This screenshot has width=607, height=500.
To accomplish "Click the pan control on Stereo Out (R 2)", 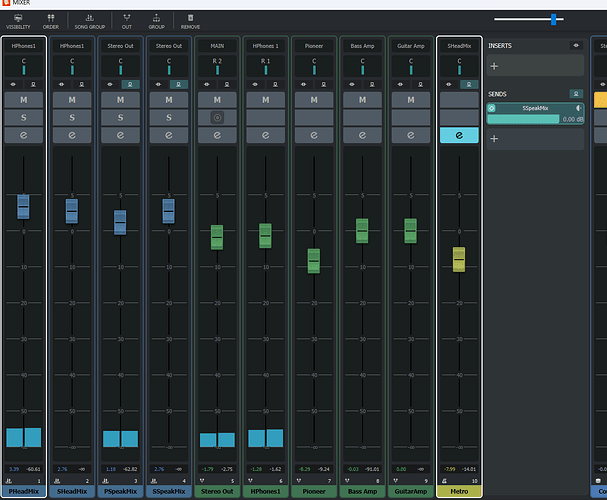I will click(x=217, y=66).
